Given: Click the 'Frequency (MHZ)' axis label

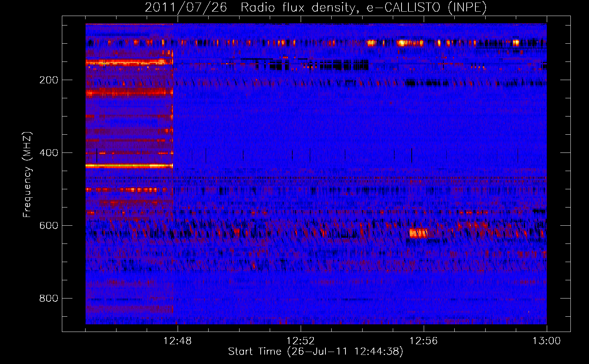Looking at the screenshot, I should tap(27, 175).
